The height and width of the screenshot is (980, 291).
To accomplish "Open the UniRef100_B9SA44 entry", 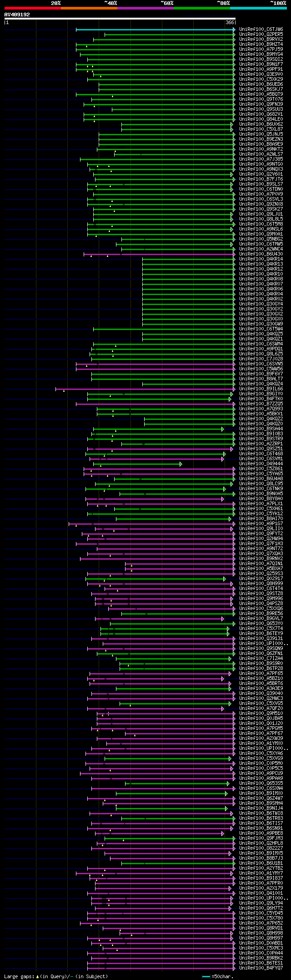I will (261, 429).
